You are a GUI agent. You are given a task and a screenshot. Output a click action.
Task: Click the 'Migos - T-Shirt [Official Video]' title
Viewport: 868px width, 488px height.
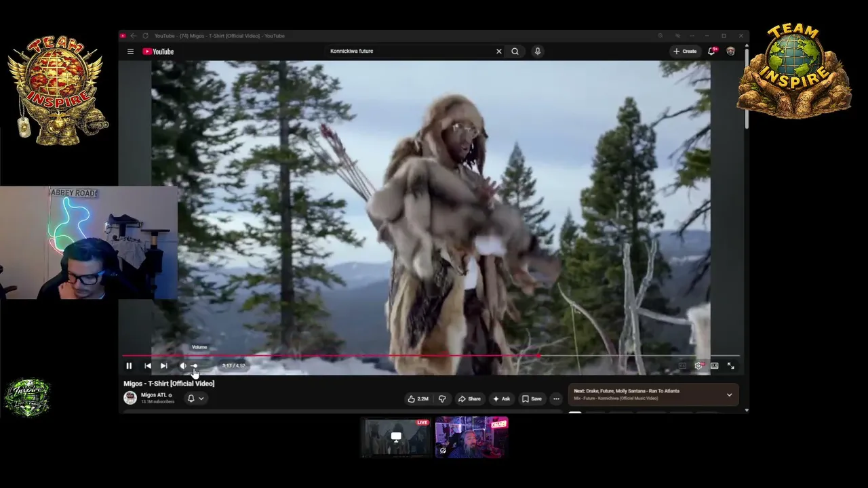point(169,384)
